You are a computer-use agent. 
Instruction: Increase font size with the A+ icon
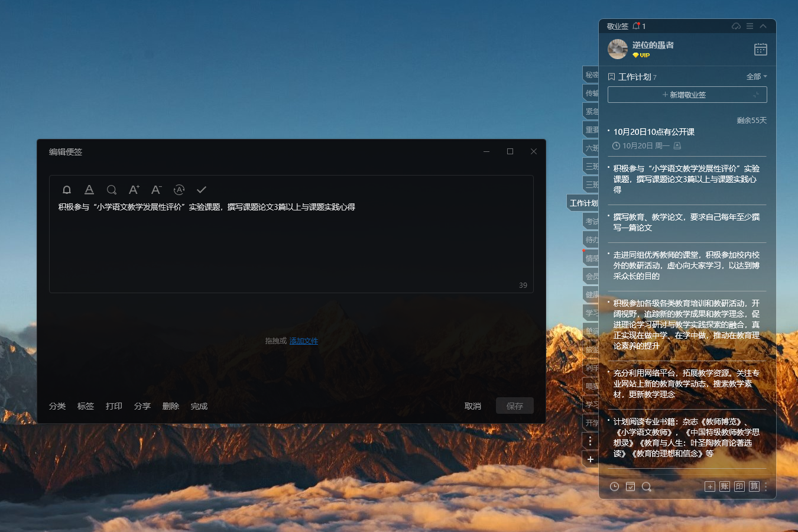coord(134,190)
